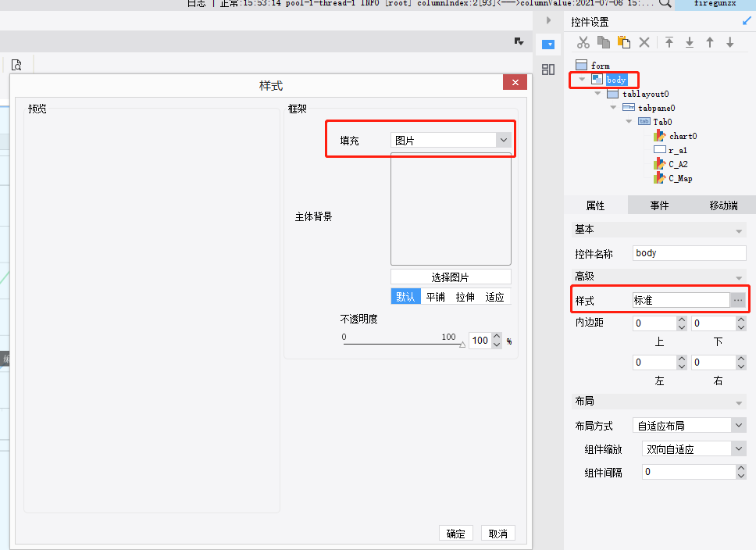Collapse the Tab0 tree node
Viewport: 756px width, 550px height.
(629, 121)
